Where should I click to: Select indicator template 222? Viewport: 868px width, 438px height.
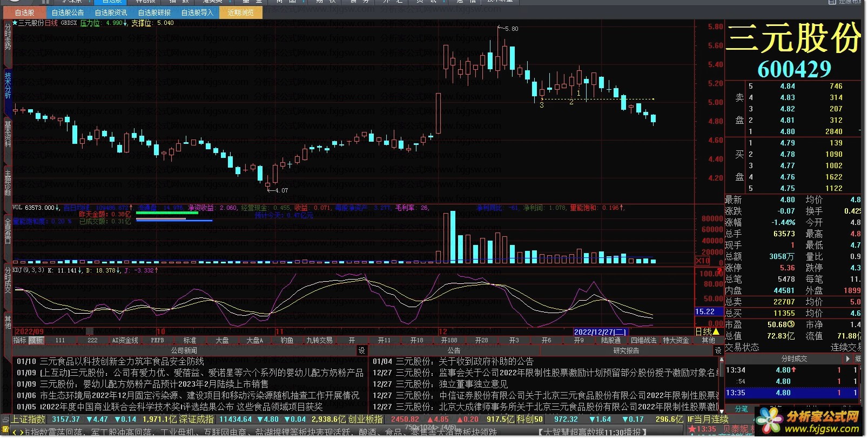[x=92, y=341]
